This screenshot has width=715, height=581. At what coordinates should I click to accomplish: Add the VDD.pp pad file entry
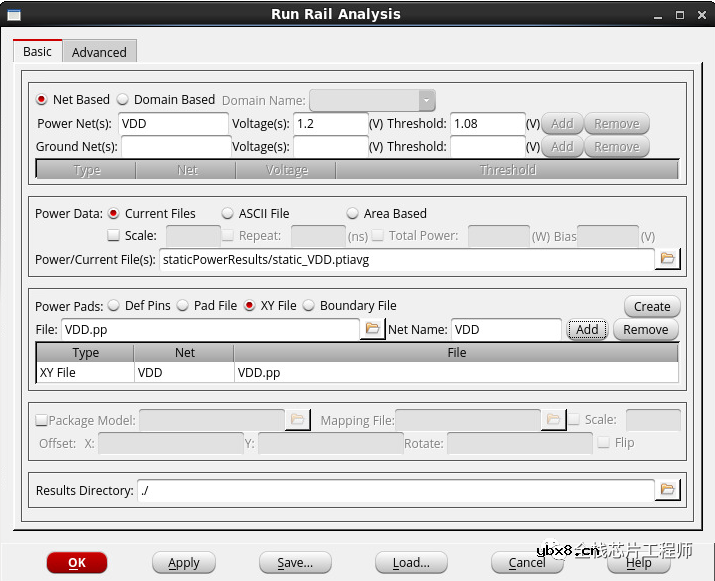click(587, 330)
